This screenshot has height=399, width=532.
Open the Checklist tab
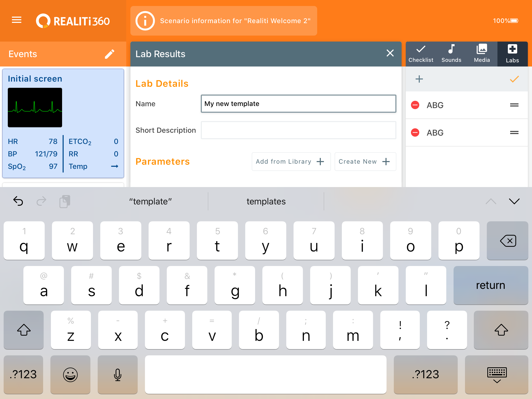(421, 54)
